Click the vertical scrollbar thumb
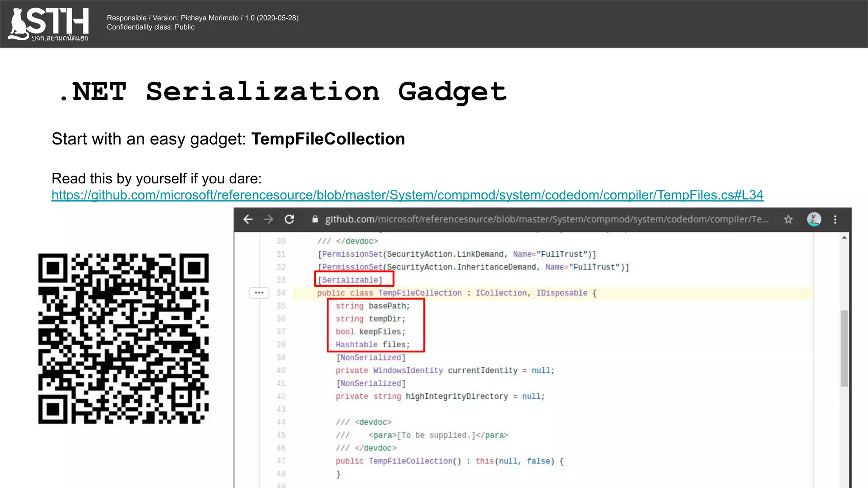This screenshot has height=488, width=868. pos(844,348)
